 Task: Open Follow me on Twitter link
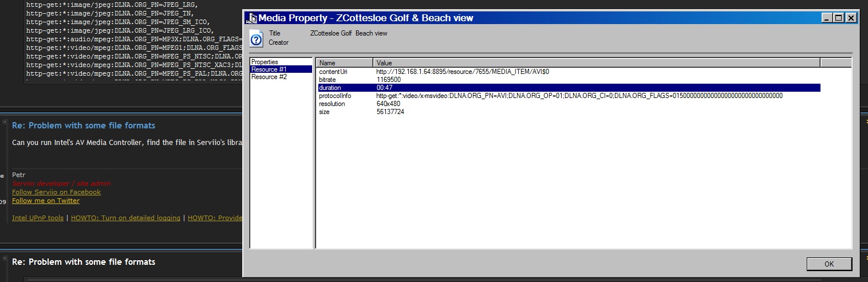click(x=46, y=201)
